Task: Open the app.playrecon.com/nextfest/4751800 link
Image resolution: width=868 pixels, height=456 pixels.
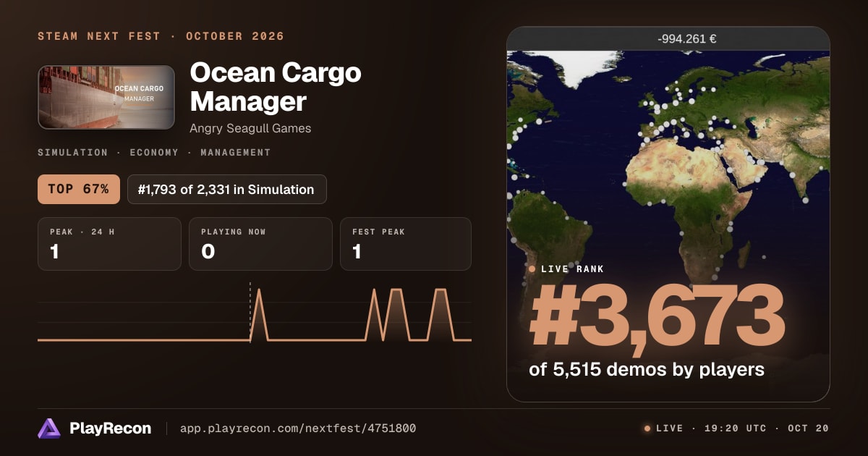Action: pos(298,428)
